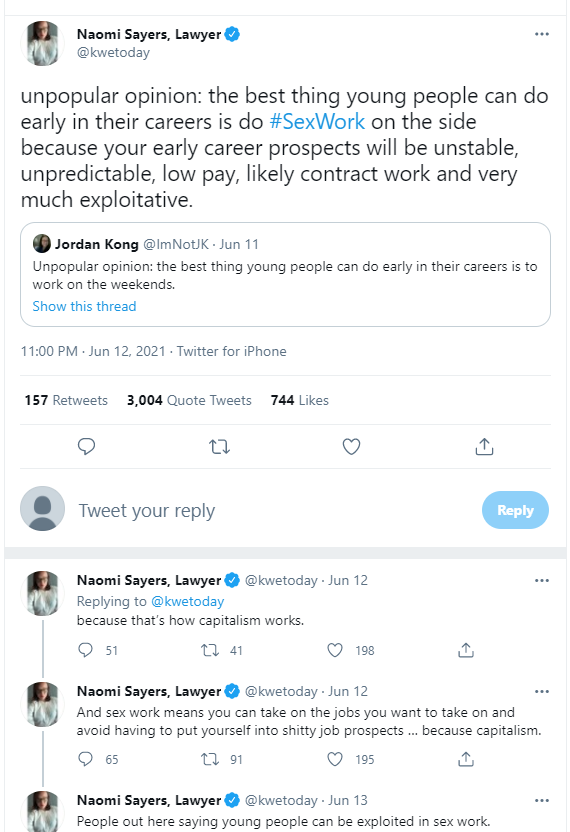Open Naomi Sayers profile picture at top

42,44
